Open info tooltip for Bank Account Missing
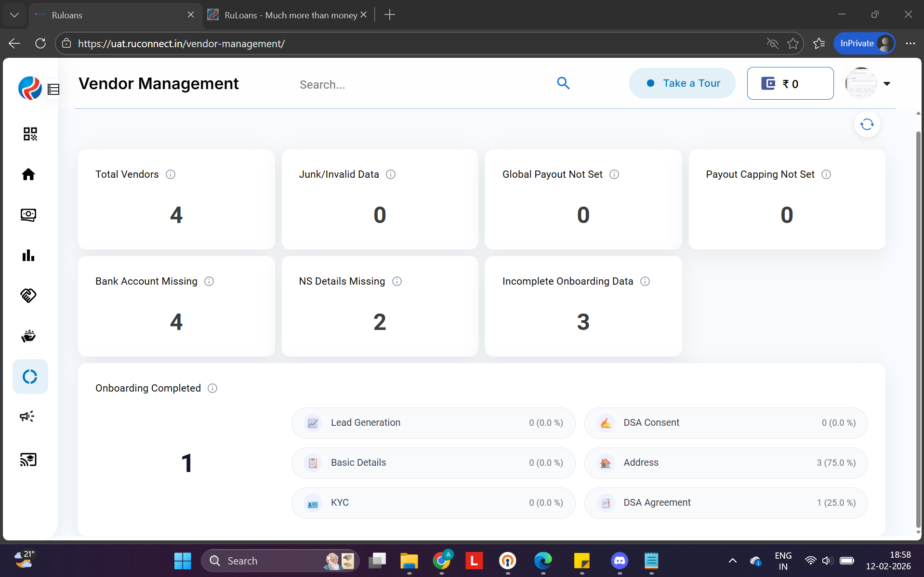924x577 pixels. pyautogui.click(x=209, y=281)
